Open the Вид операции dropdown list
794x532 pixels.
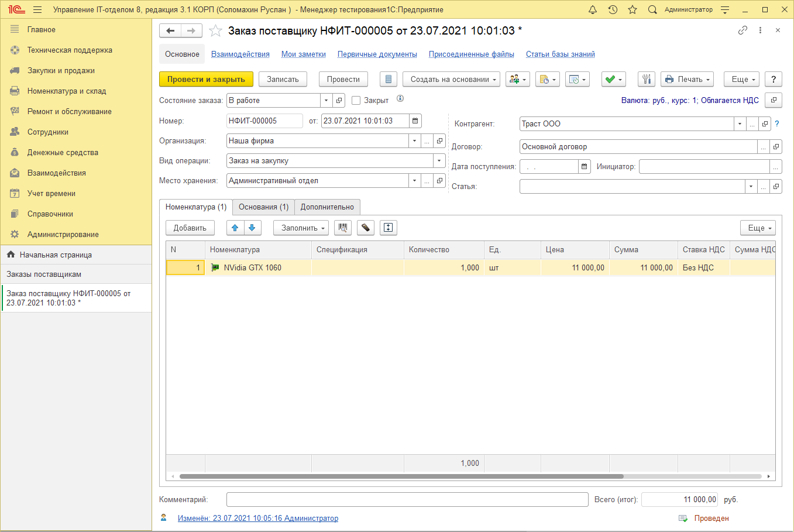click(439, 161)
